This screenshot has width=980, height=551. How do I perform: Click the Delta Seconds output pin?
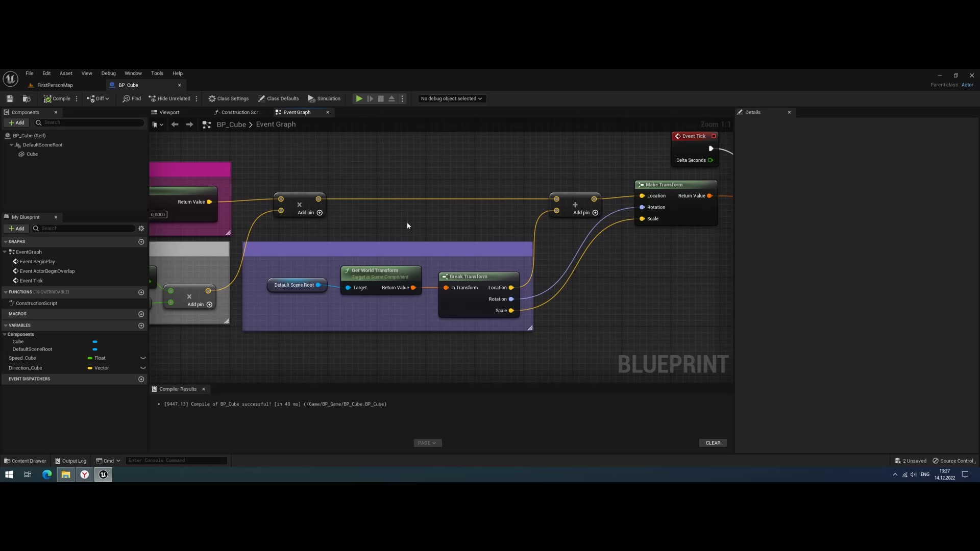pos(711,160)
